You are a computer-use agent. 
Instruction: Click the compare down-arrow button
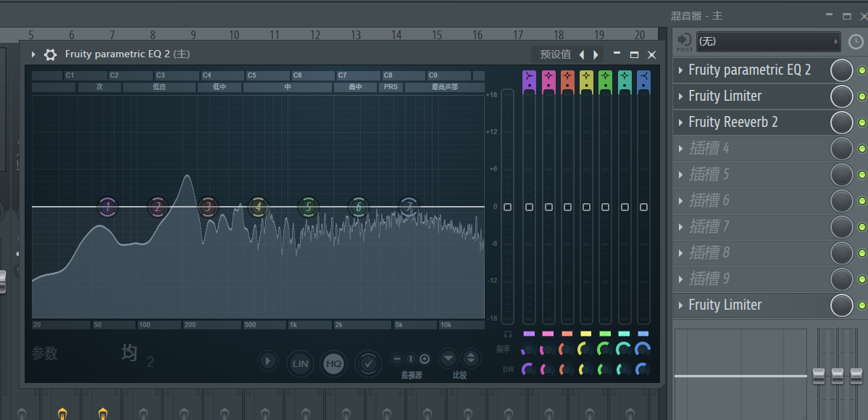448,358
